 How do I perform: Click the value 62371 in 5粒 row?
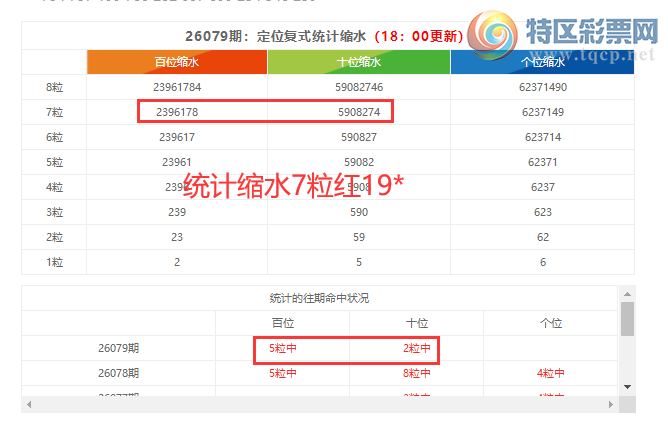click(x=543, y=162)
